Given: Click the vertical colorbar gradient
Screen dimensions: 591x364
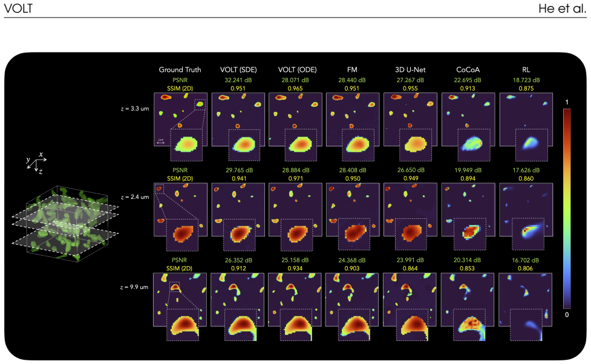Looking at the screenshot, I should [x=567, y=209].
